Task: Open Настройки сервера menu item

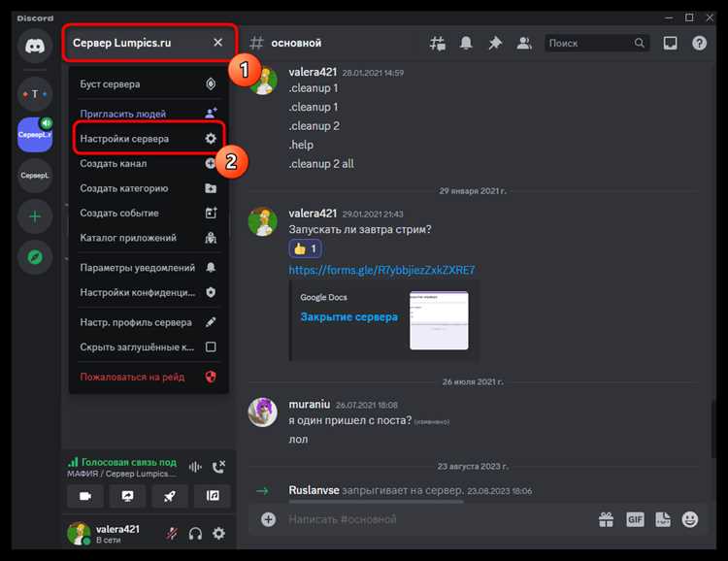Action: click(x=149, y=139)
